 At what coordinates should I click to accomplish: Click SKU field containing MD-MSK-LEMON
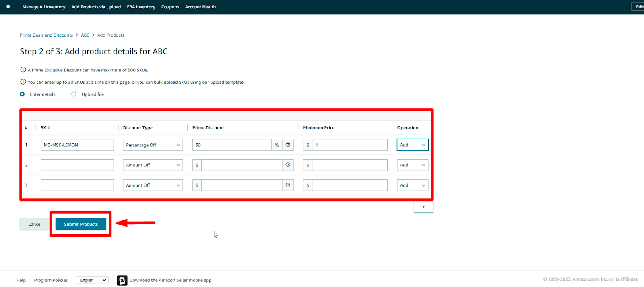[x=77, y=145]
